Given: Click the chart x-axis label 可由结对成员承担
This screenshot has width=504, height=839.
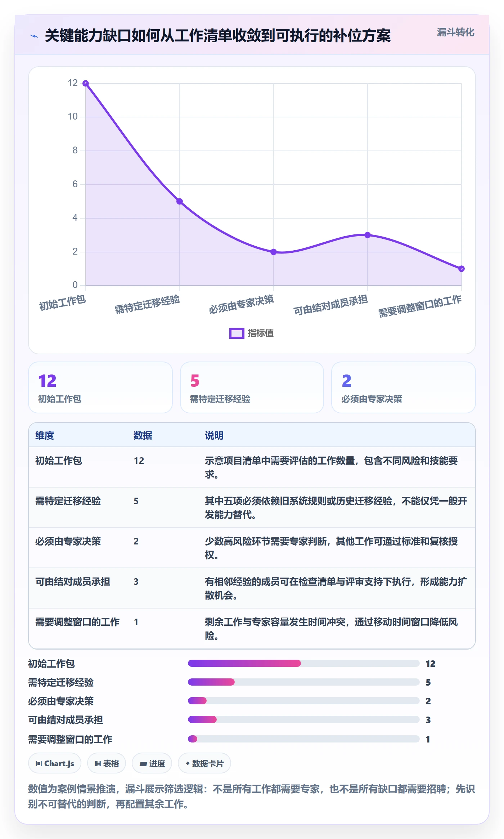Looking at the screenshot, I should click(330, 305).
